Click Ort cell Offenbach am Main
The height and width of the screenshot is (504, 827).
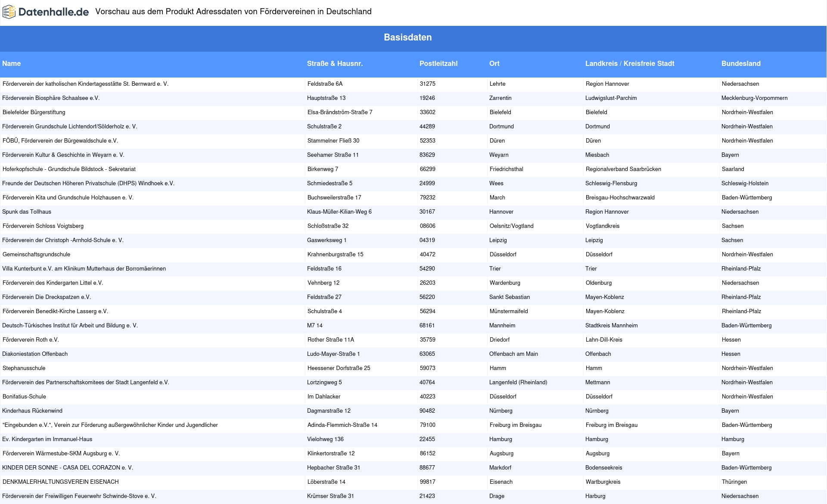tap(513, 354)
